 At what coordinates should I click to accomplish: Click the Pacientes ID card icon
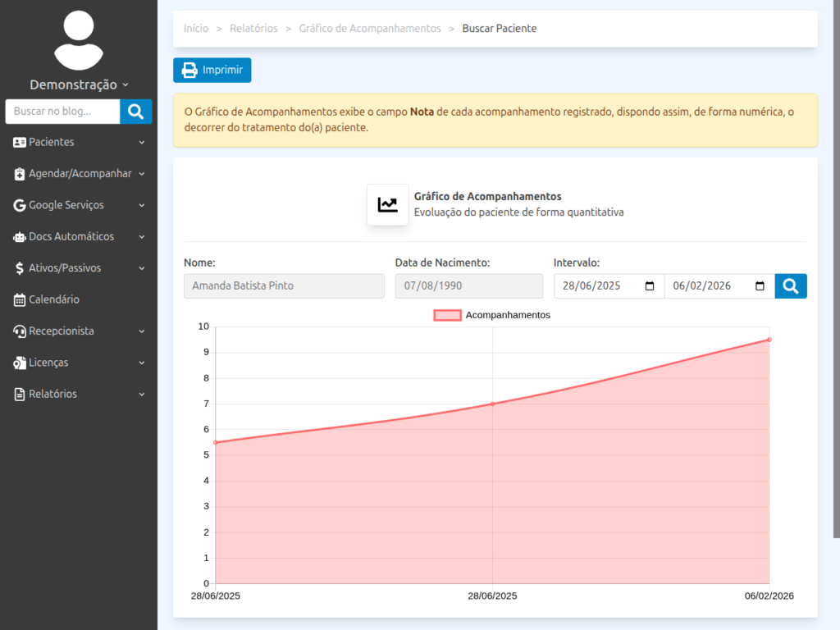click(20, 143)
